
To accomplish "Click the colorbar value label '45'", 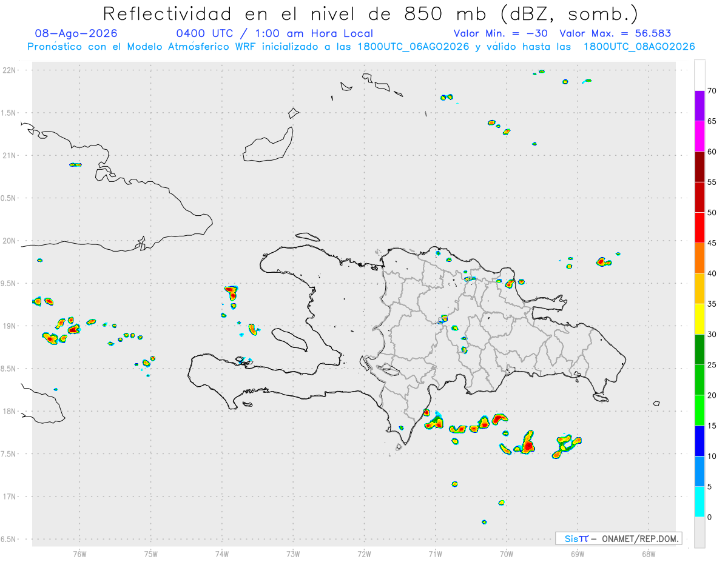I will pyautogui.click(x=712, y=243).
